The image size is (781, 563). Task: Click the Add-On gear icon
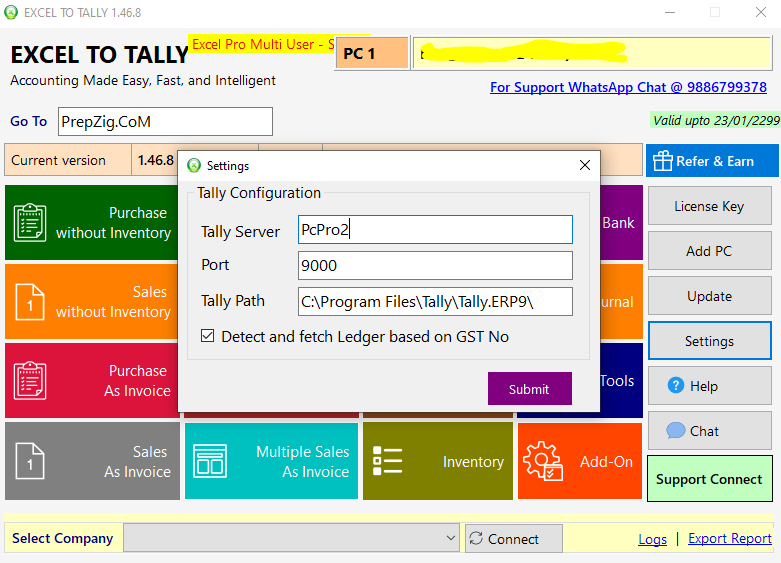click(543, 461)
